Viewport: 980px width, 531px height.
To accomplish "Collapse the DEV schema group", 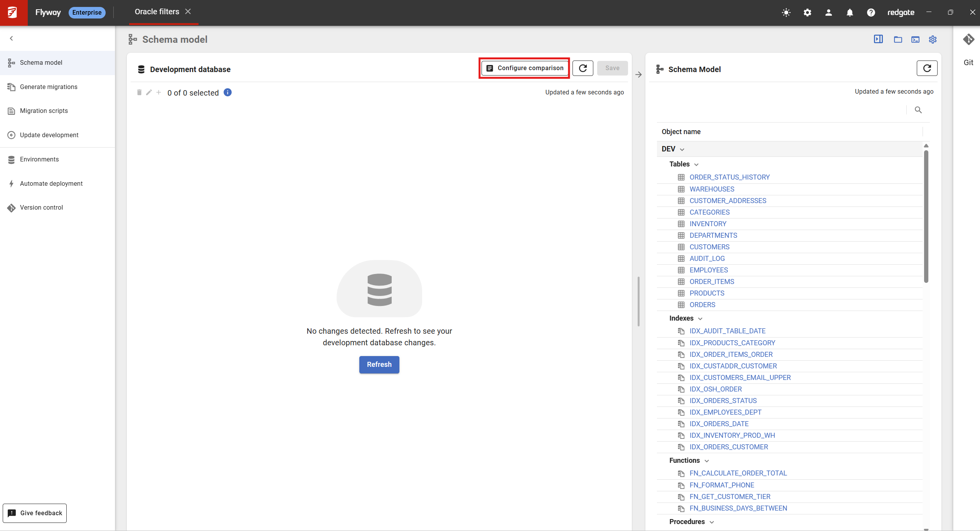I will [682, 150].
